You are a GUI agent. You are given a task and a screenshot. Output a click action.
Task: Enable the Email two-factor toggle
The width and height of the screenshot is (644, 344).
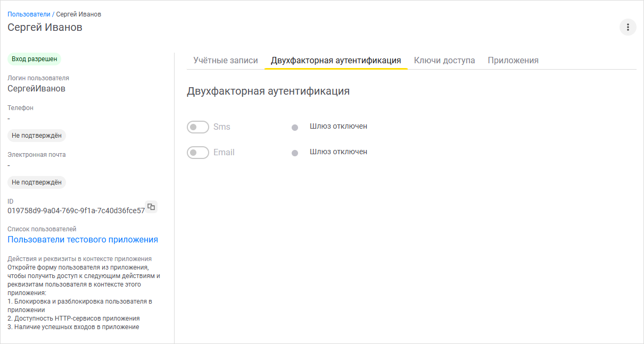click(x=197, y=152)
